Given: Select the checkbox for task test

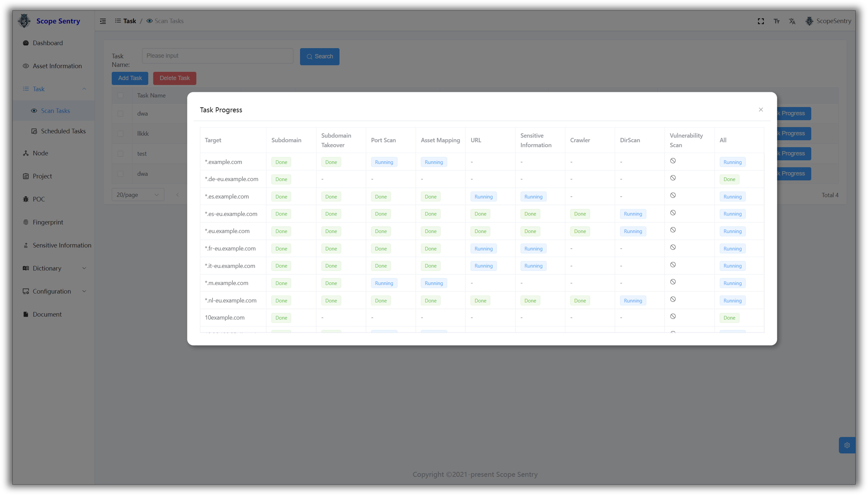Looking at the screenshot, I should coord(120,154).
